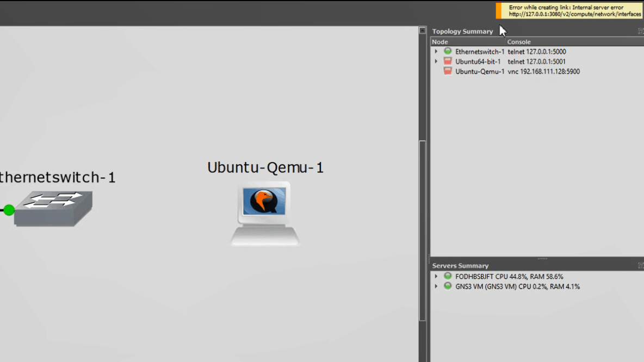Select the Ubuntu-Qemu-1 computer icon on canvas
This screenshot has height=362, width=644.
(x=264, y=212)
